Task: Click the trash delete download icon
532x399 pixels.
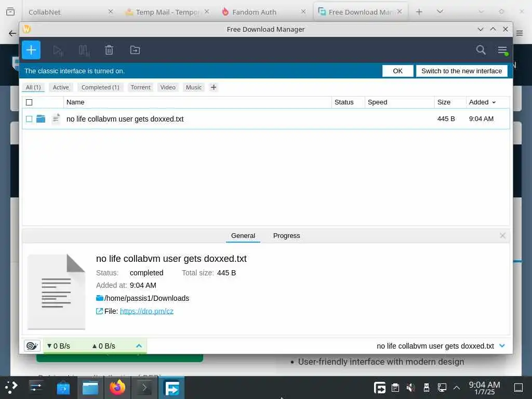Action: tap(109, 50)
